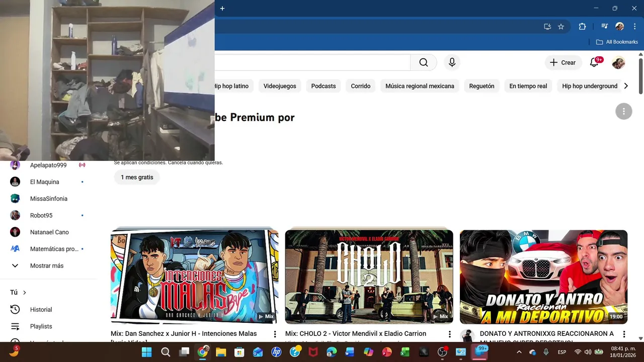The width and height of the screenshot is (644, 362).
Task: Open the Robot95 subscription
Action: (x=48, y=215)
